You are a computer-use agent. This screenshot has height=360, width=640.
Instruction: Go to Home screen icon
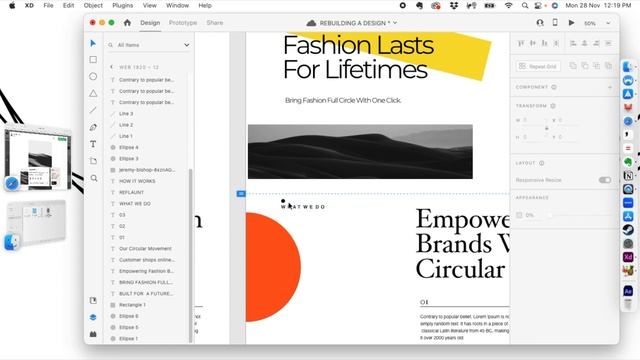pos(127,23)
